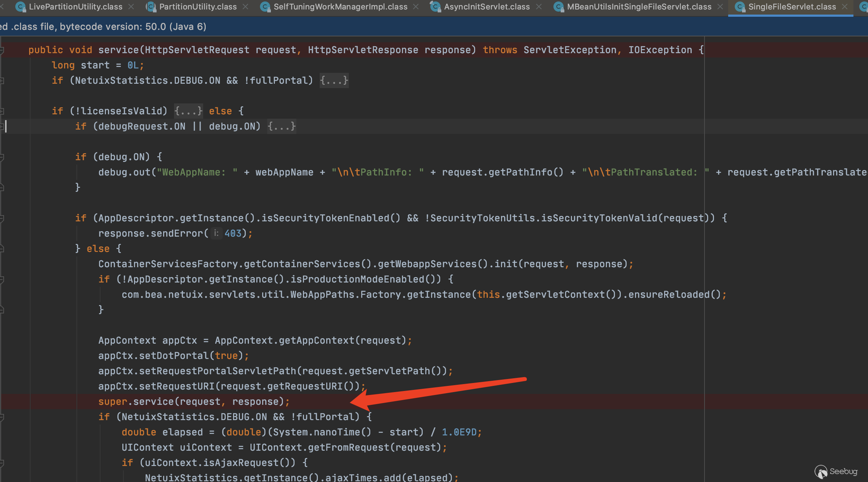The image size is (868, 482).
Task: Click the SelfTuningWorkManagerImpl.class tab icon
Action: pyautogui.click(x=265, y=7)
